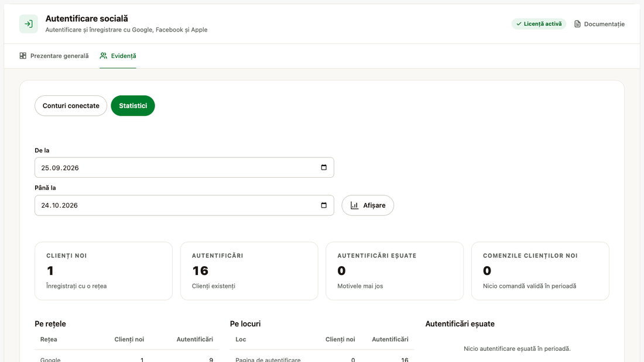Click the social login plugin icon

(x=28, y=24)
